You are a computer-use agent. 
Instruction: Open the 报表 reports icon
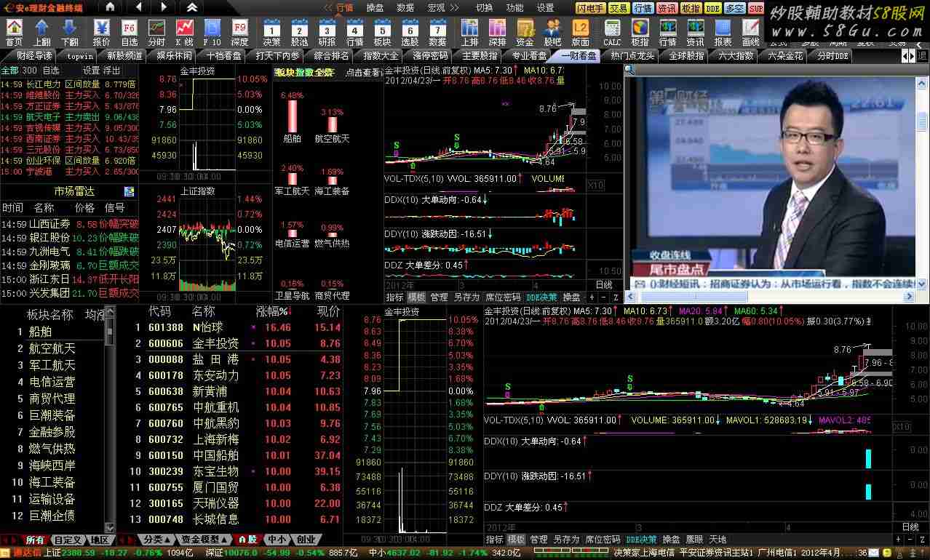pyautogui.click(x=723, y=32)
